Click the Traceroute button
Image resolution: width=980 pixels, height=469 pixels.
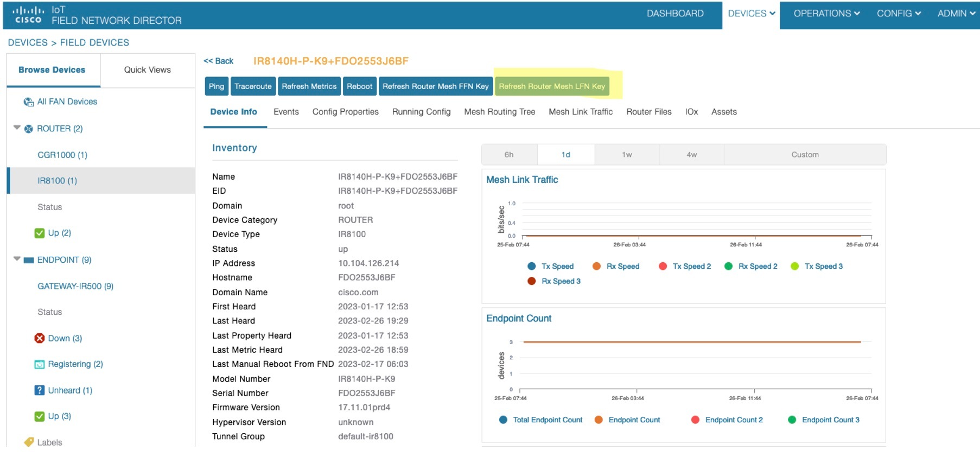[253, 87]
